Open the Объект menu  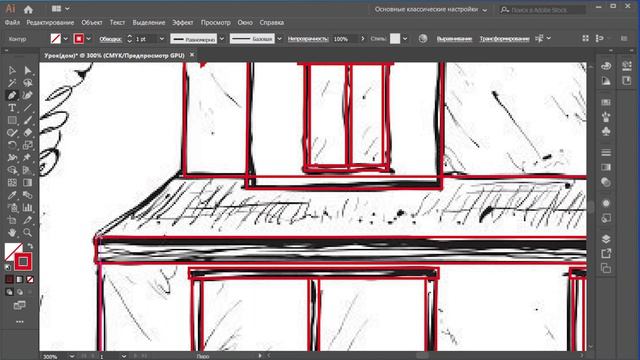[91, 22]
